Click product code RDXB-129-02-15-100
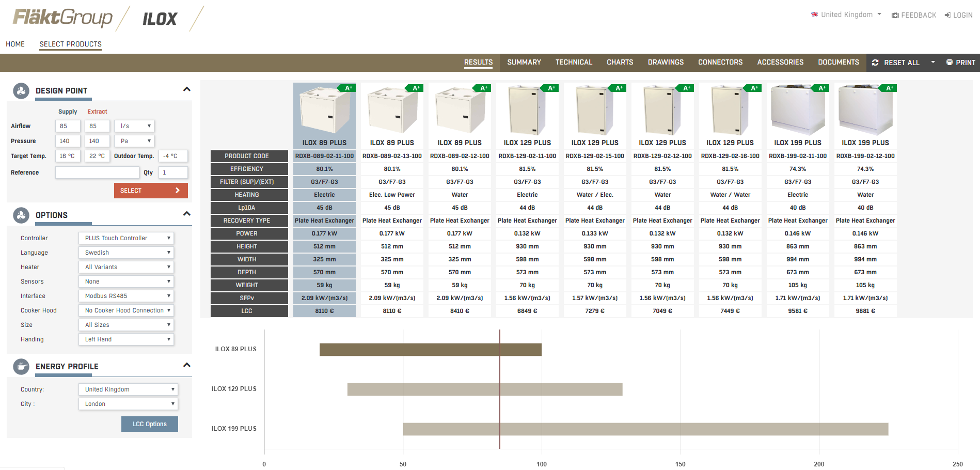 (595, 156)
